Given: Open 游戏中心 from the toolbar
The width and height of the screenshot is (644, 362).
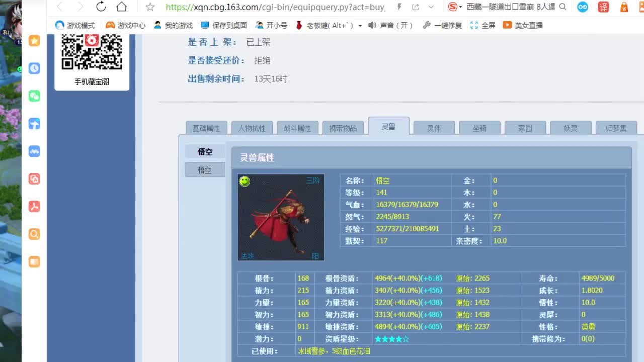Looking at the screenshot, I should [x=125, y=25].
